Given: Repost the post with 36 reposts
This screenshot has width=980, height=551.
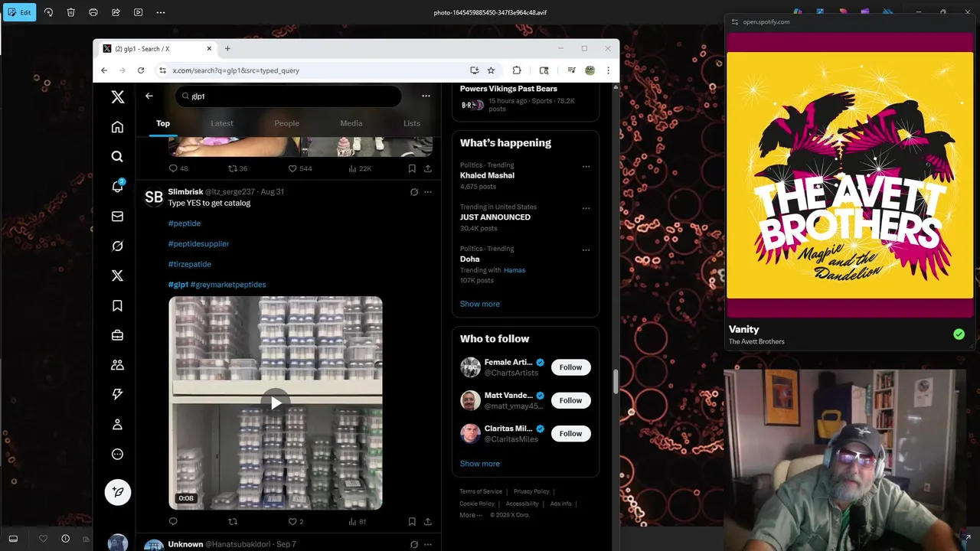Looking at the screenshot, I should pyautogui.click(x=237, y=168).
